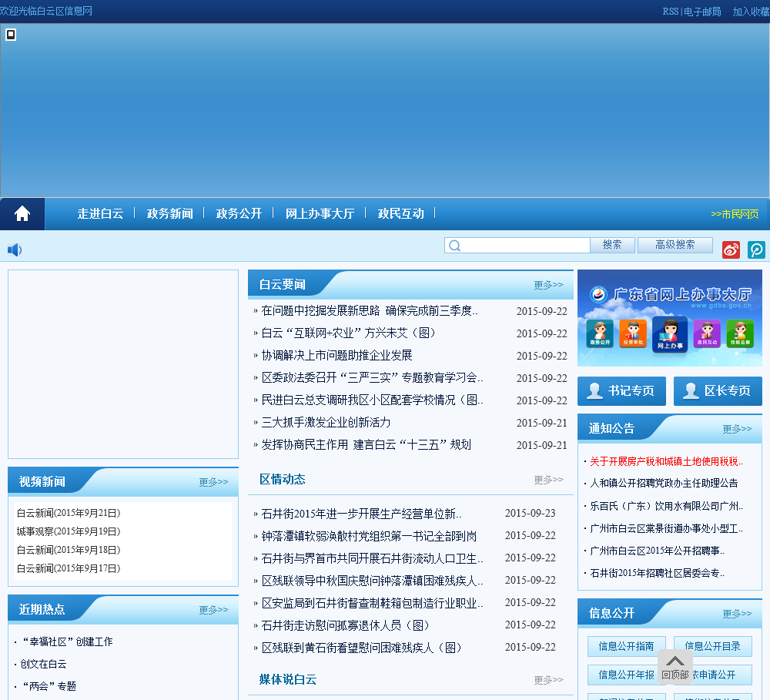Open video 白云新闻(2015年9月18日)
The width and height of the screenshot is (770, 700).
pyautogui.click(x=69, y=550)
